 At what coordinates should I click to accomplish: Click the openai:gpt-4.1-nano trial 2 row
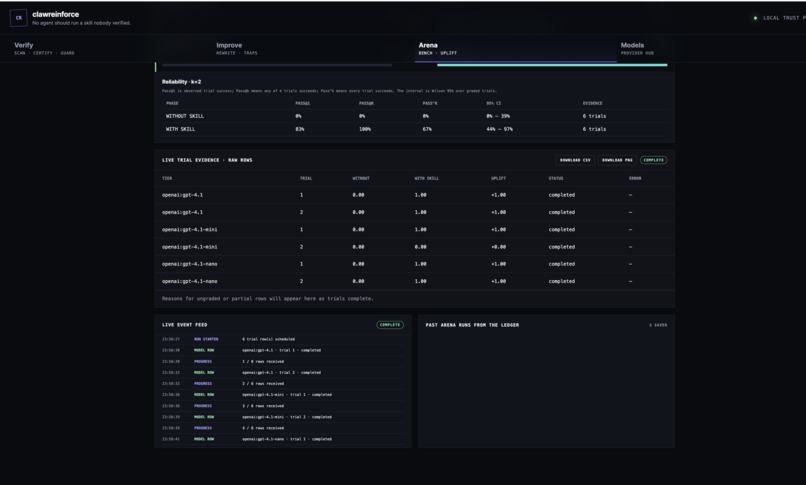pos(414,282)
